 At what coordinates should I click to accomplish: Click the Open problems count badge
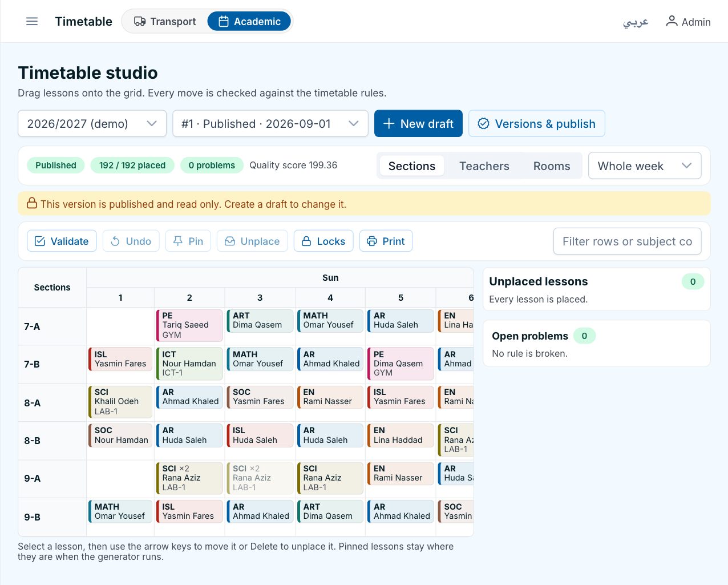[x=584, y=336]
